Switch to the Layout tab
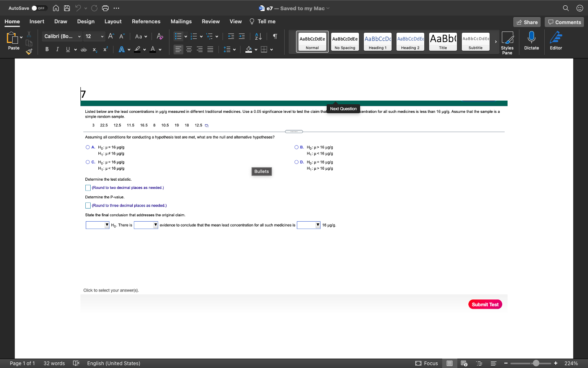 (113, 22)
